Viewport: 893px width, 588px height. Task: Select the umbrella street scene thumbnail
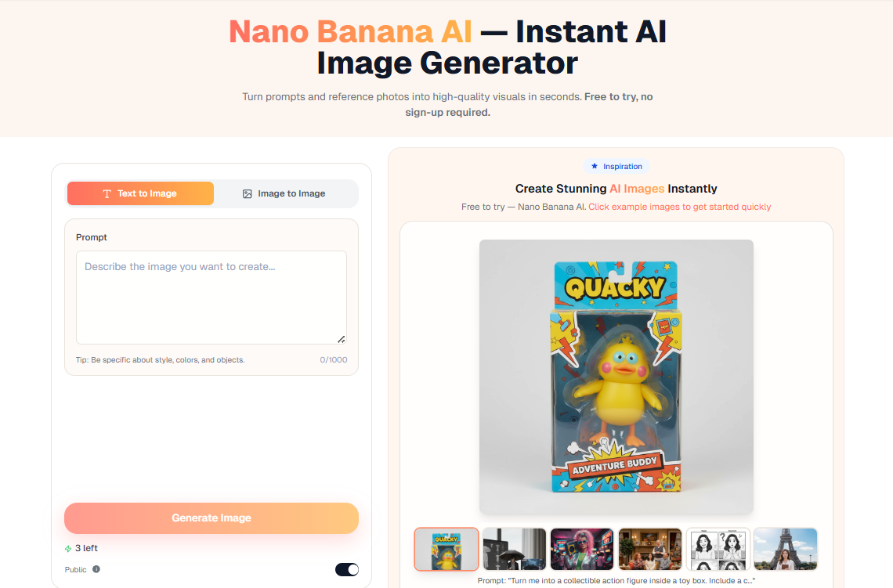[x=515, y=550]
